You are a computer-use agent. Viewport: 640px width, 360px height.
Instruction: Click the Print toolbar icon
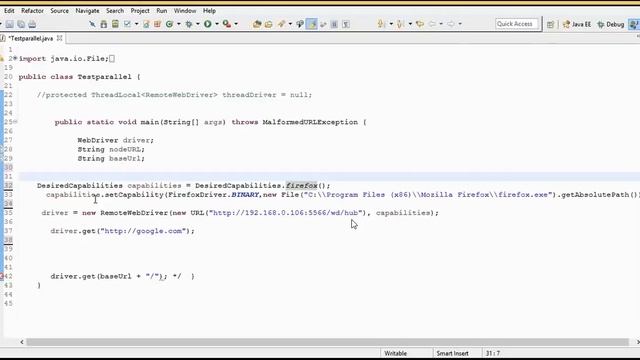pyautogui.click(x=32, y=24)
